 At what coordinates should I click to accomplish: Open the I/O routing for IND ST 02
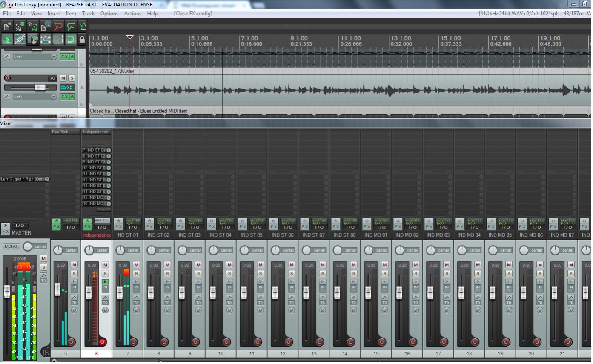tap(164, 227)
